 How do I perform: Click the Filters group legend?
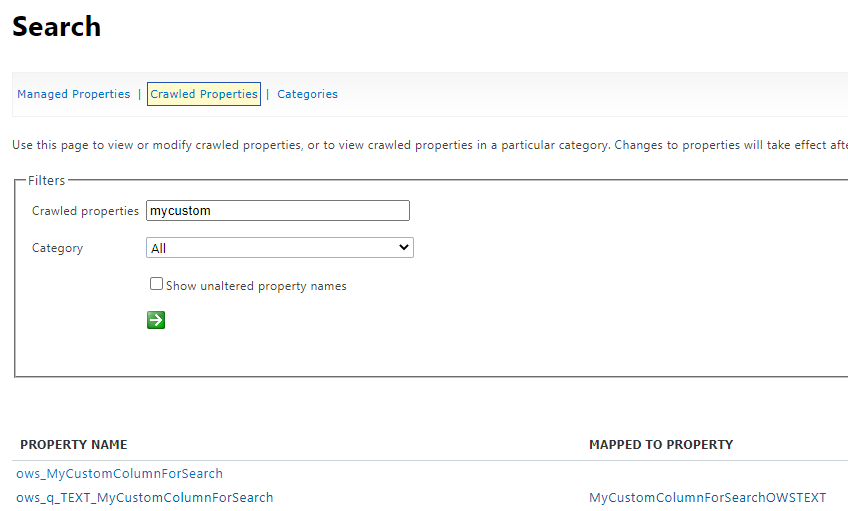click(47, 181)
